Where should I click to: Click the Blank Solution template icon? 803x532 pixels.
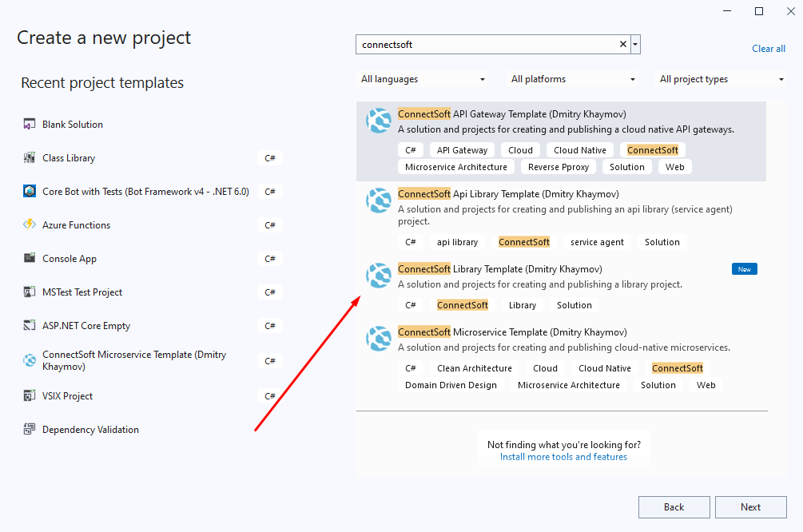click(29, 124)
